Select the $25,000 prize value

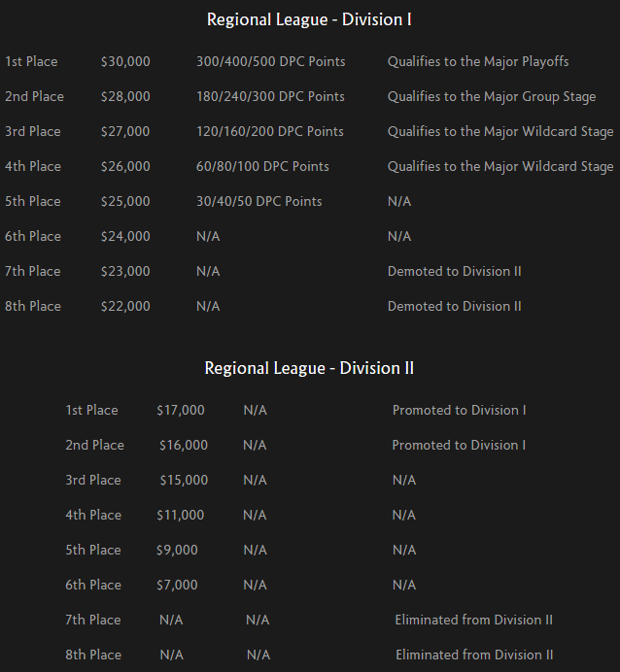[x=125, y=201]
